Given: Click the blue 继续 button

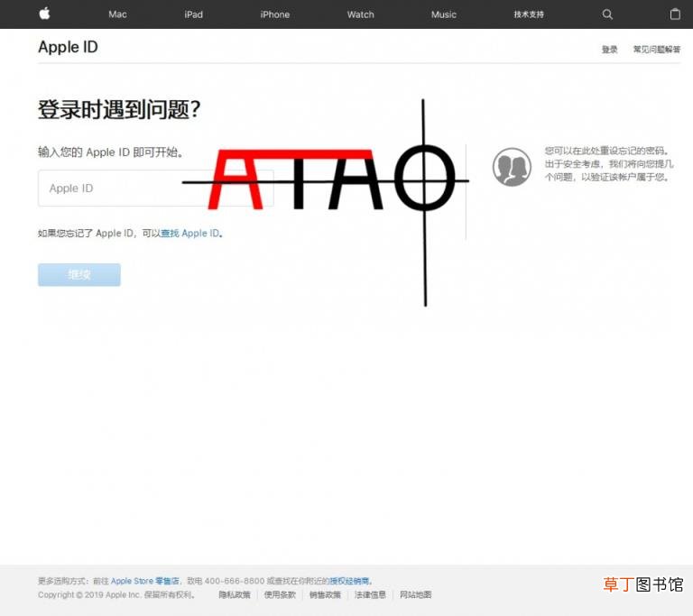Looking at the screenshot, I should click(x=79, y=274).
